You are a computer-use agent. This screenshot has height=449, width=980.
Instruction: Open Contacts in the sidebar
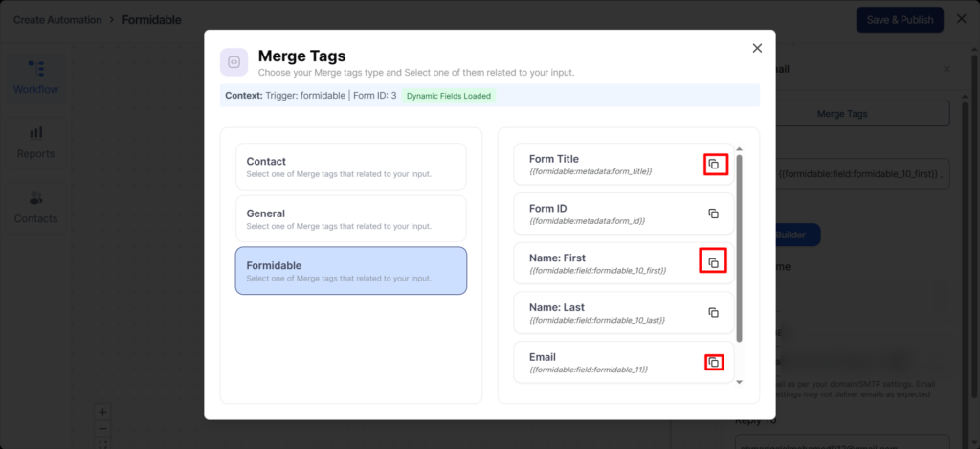(x=35, y=207)
